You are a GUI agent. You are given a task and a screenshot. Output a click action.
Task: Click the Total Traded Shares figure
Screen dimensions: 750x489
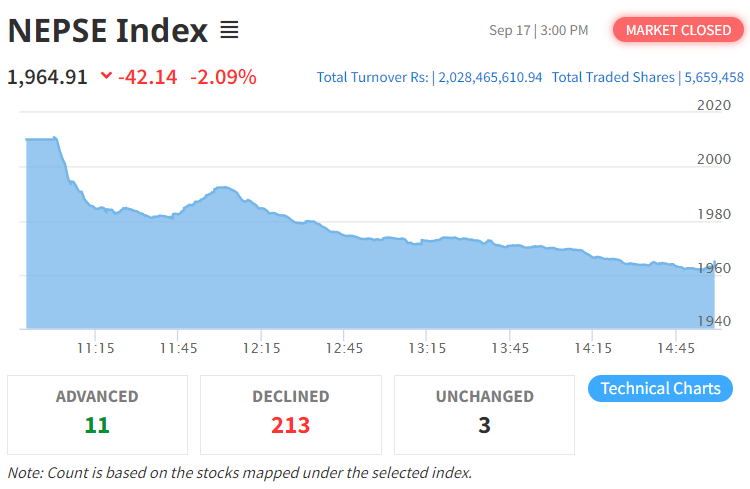[713, 77]
